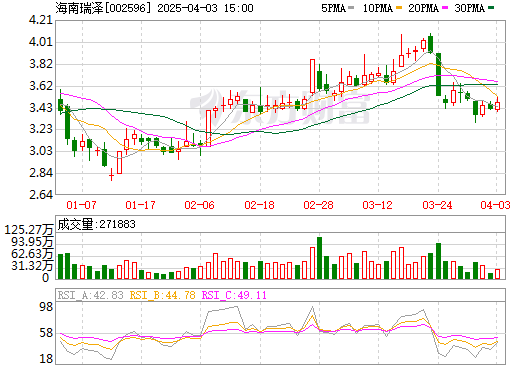Click the 93.95万 volume axis label

tap(32, 242)
